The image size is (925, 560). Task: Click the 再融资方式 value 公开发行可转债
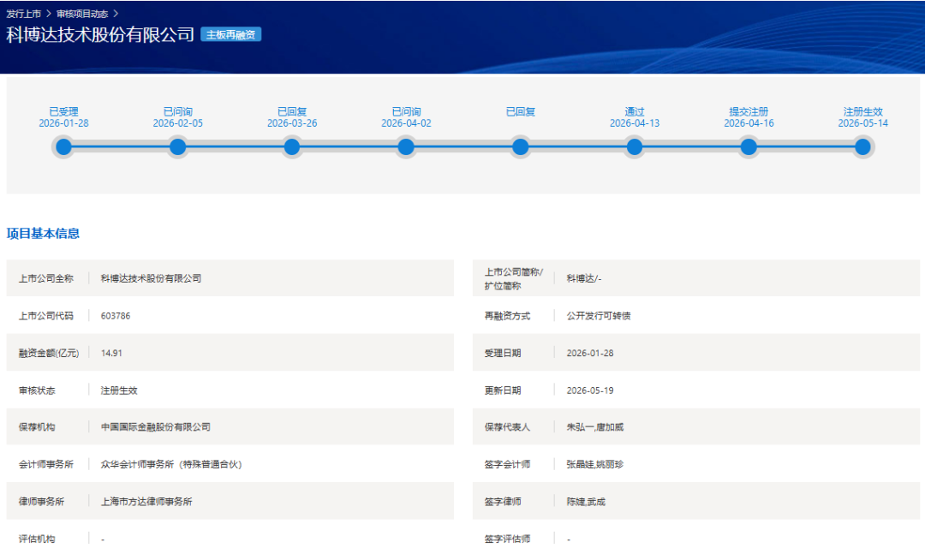pos(599,316)
